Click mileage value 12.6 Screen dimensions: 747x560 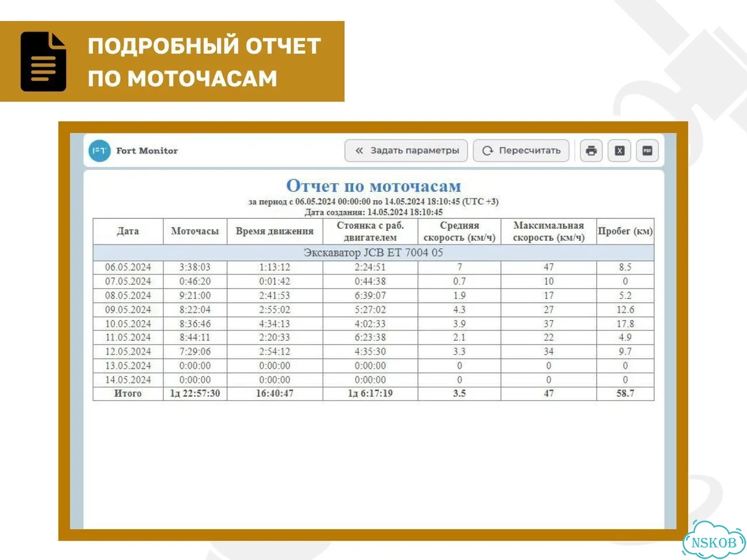coord(625,309)
